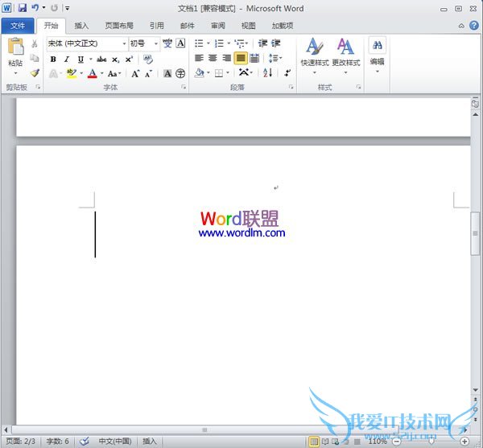The height and width of the screenshot is (448, 483).
Task: Toggle superscript formatting
Action: pyautogui.click(x=129, y=59)
